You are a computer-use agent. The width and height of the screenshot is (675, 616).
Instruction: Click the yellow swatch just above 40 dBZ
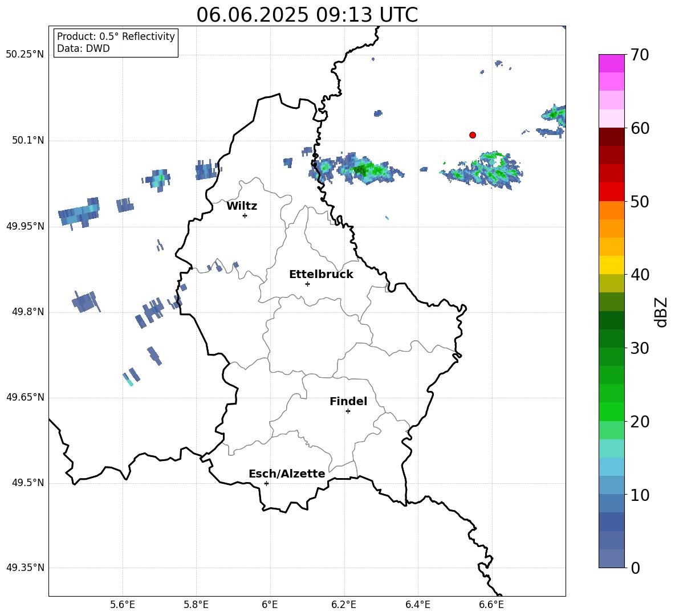coord(611,265)
